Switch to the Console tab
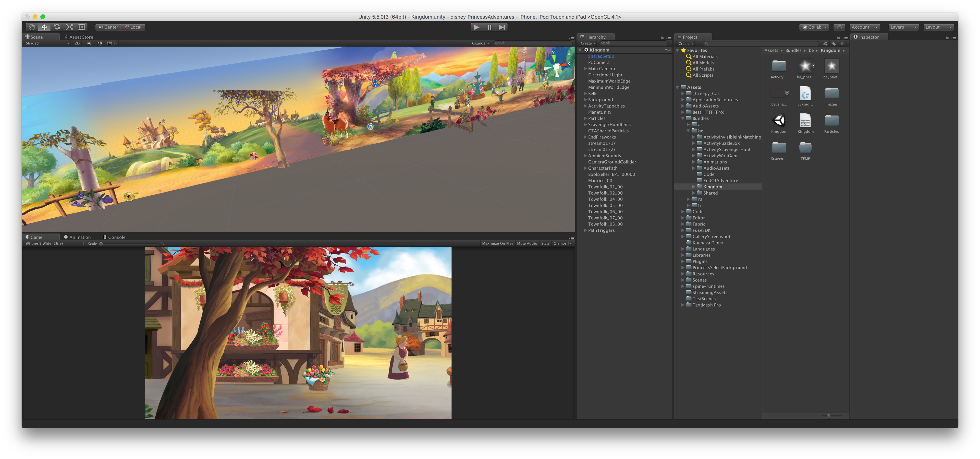 coord(114,237)
